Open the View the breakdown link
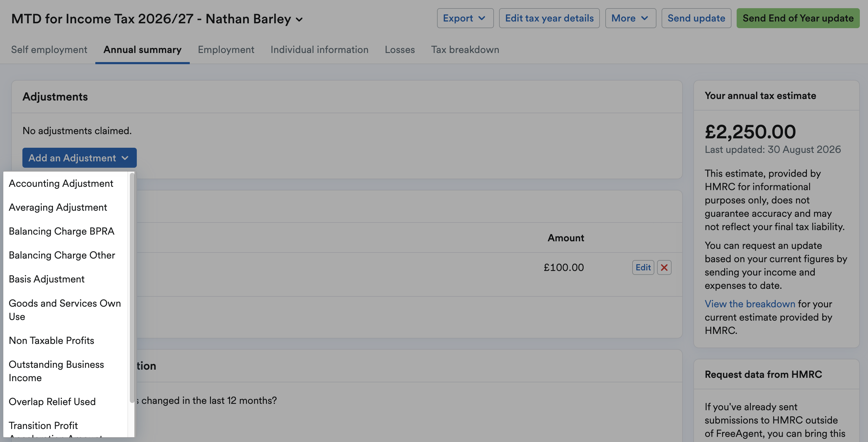This screenshot has width=868, height=442. click(x=750, y=304)
